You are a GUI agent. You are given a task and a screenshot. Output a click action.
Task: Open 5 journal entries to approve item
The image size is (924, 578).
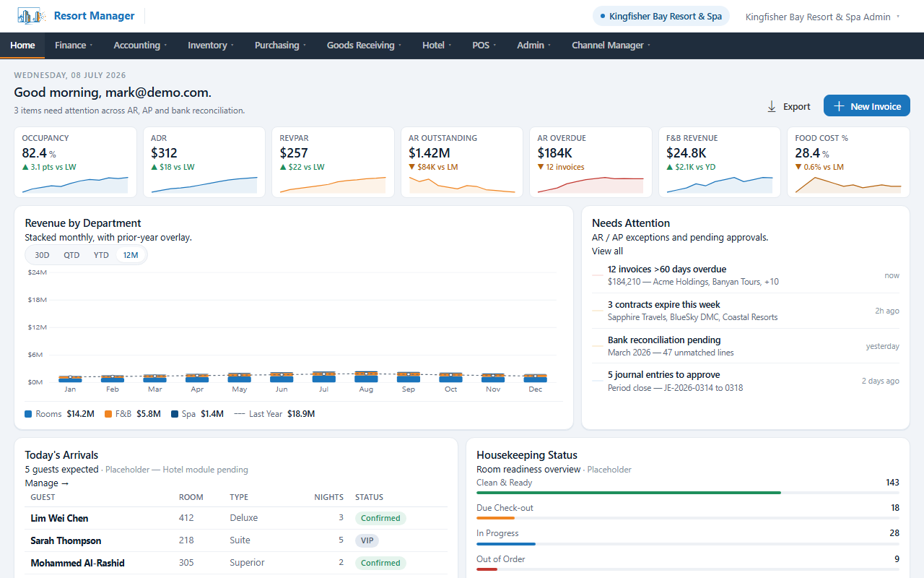click(x=746, y=381)
